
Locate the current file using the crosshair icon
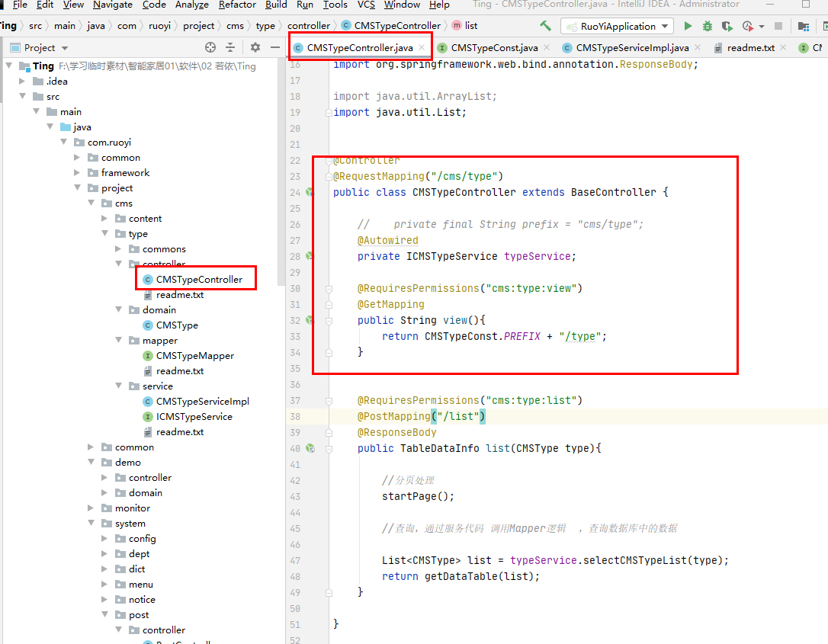click(x=210, y=47)
